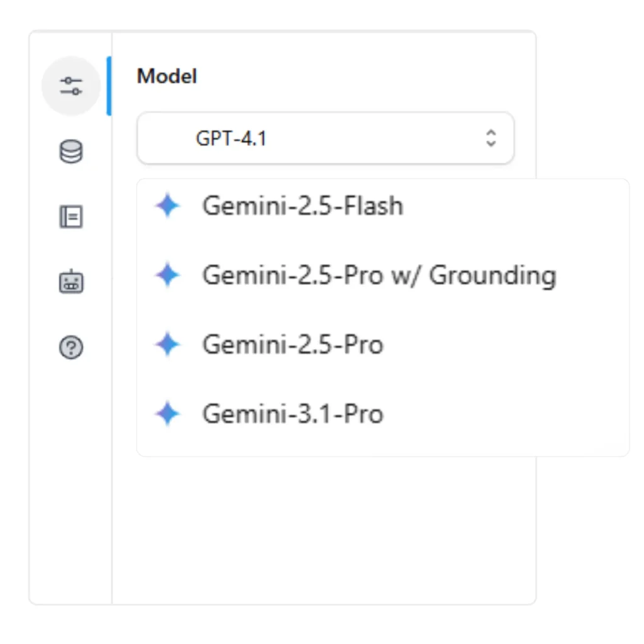Open the GPT-4.1 model dropdown
644x644 pixels.
click(325, 138)
